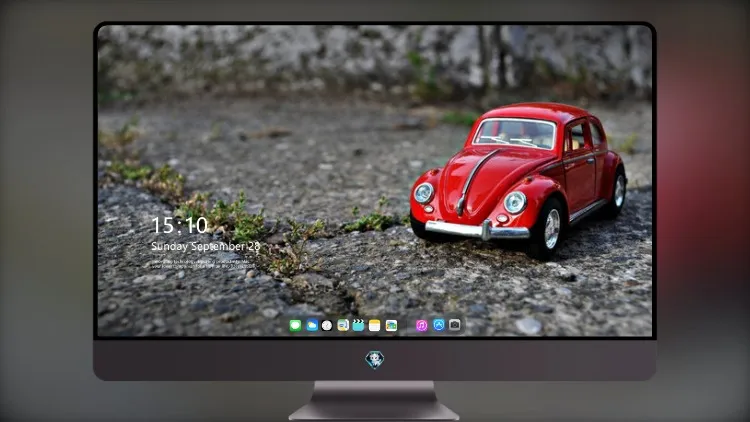Click the monitor stand base

click(374, 401)
